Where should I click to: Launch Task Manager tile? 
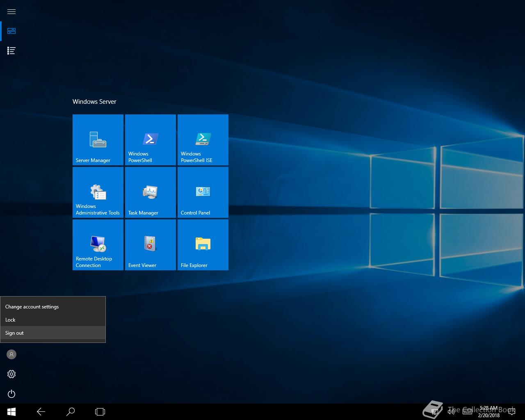[150, 192]
